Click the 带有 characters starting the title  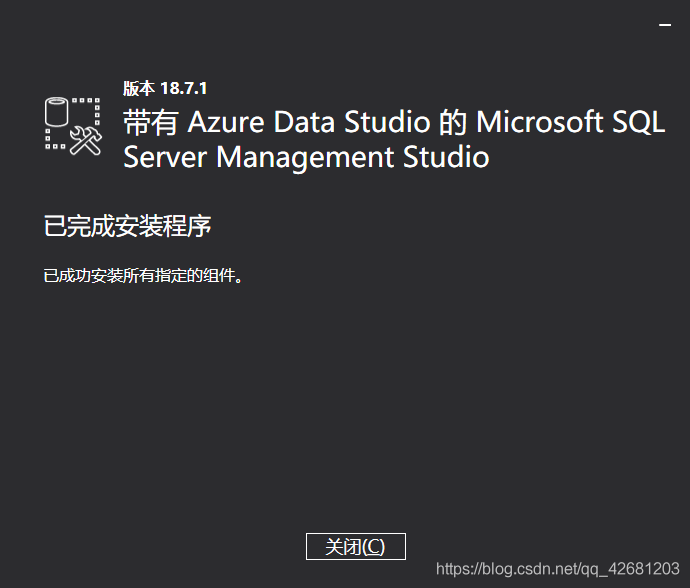point(151,123)
